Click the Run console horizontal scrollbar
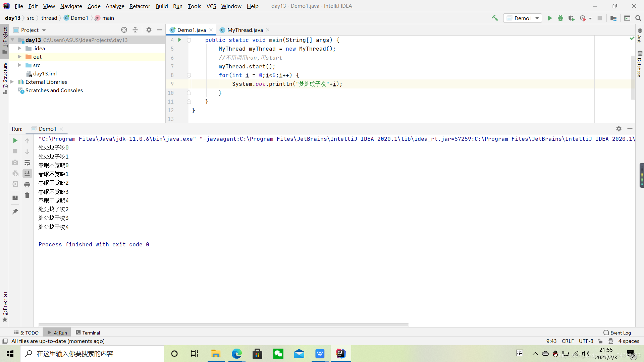This screenshot has height=362, width=644. click(x=223, y=325)
